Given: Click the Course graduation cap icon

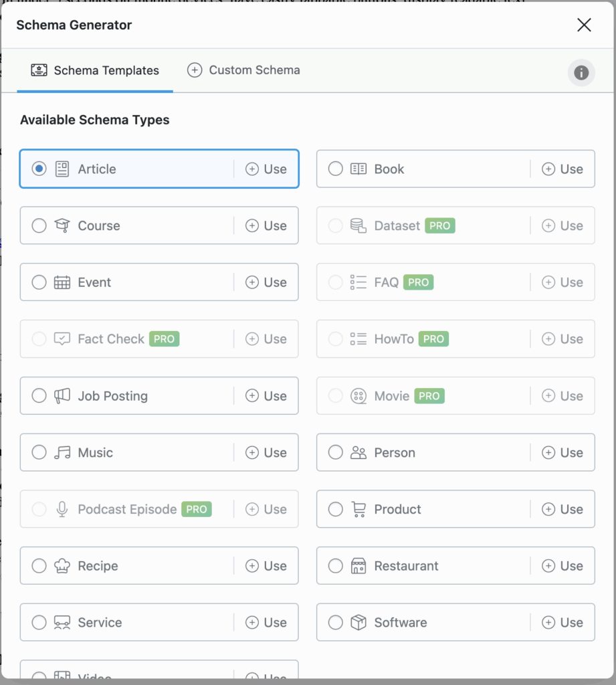Looking at the screenshot, I should click(62, 225).
